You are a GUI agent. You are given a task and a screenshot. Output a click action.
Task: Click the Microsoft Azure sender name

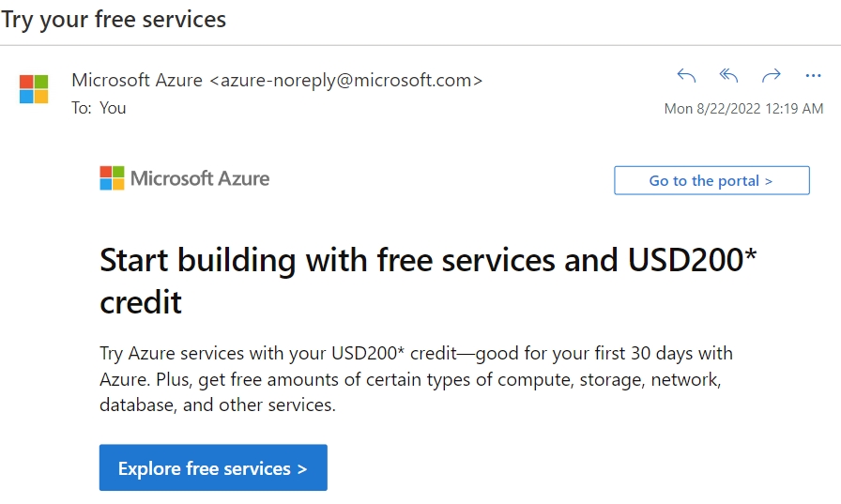pos(137,80)
